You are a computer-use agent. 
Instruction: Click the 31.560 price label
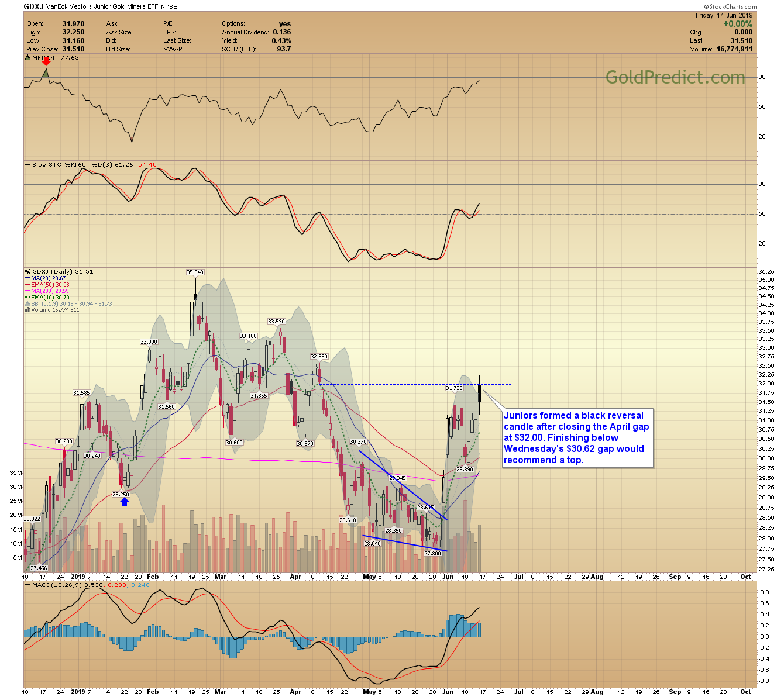pyautogui.click(x=166, y=407)
